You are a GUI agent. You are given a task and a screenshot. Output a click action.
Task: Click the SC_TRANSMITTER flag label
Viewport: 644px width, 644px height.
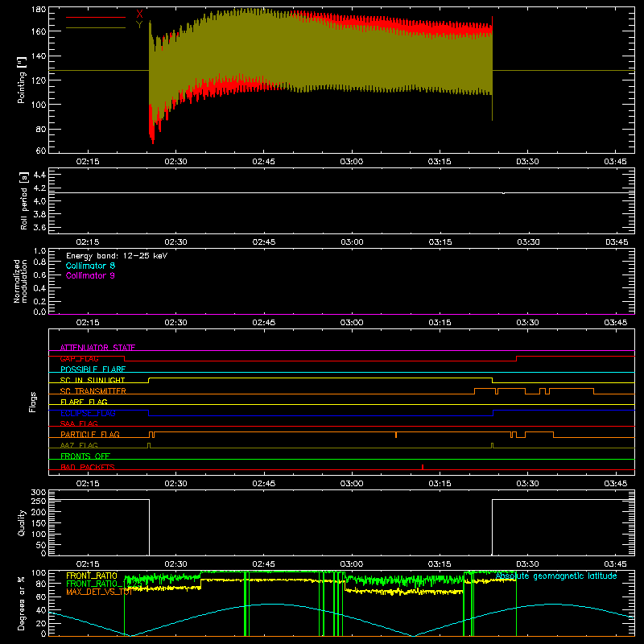(x=93, y=391)
